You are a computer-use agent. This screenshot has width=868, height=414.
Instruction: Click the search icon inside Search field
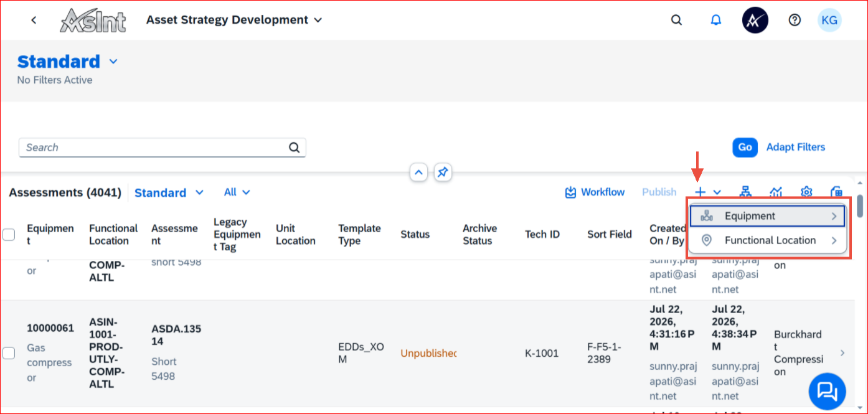[x=295, y=148]
